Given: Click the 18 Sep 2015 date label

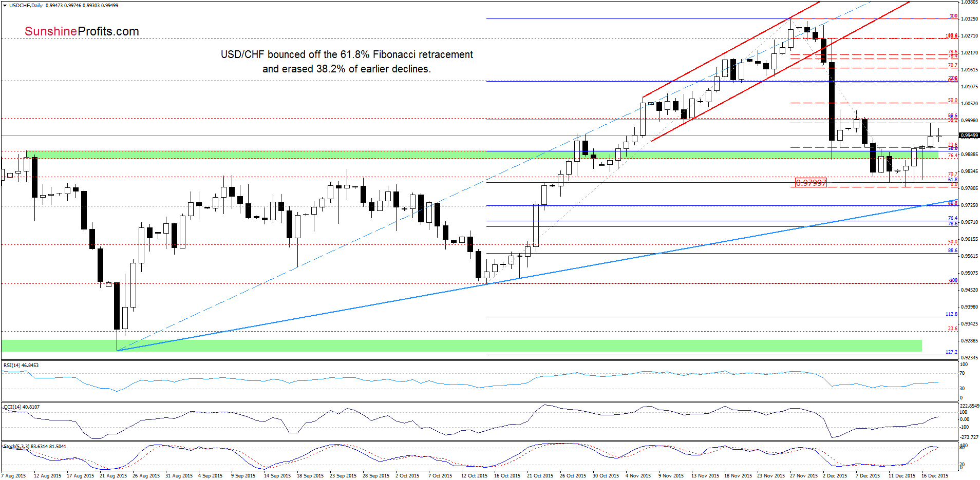Looking at the screenshot, I should click(310, 475).
